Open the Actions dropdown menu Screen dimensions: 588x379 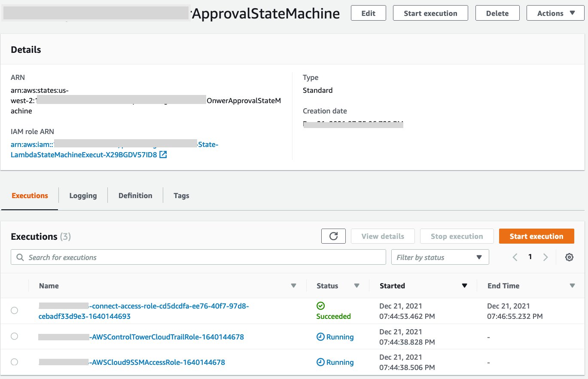pos(556,13)
